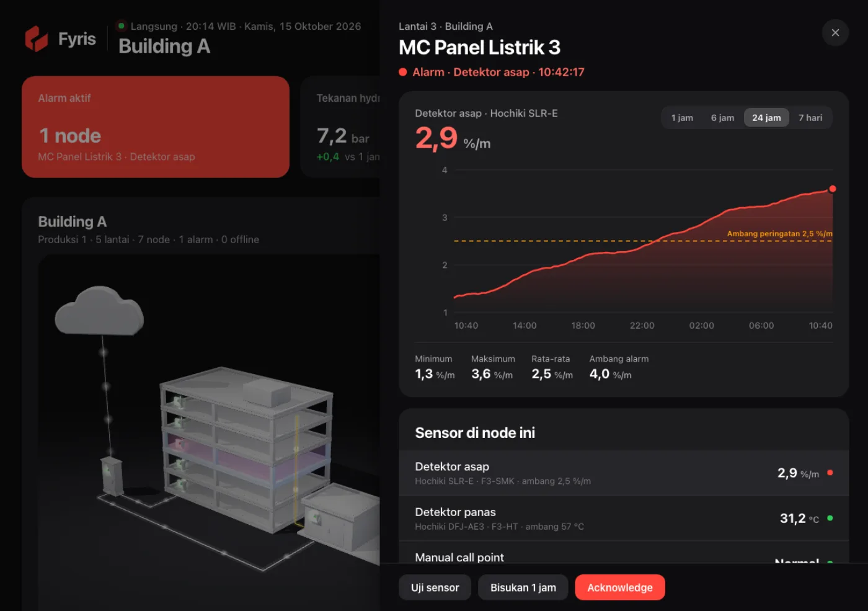Viewport: 868px width, 611px height.
Task: Click the Ambang alarm 4,0 %/m value
Action: pyautogui.click(x=610, y=374)
